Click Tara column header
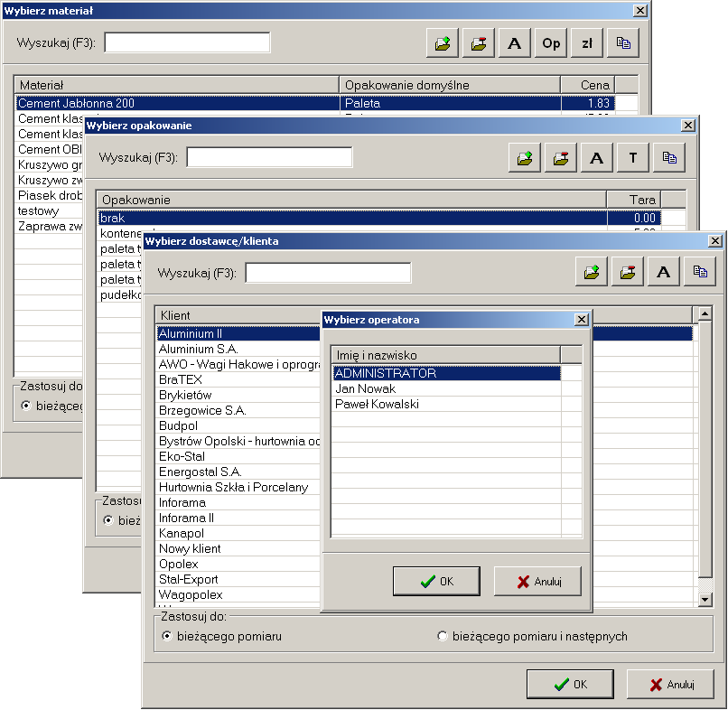 [634, 200]
